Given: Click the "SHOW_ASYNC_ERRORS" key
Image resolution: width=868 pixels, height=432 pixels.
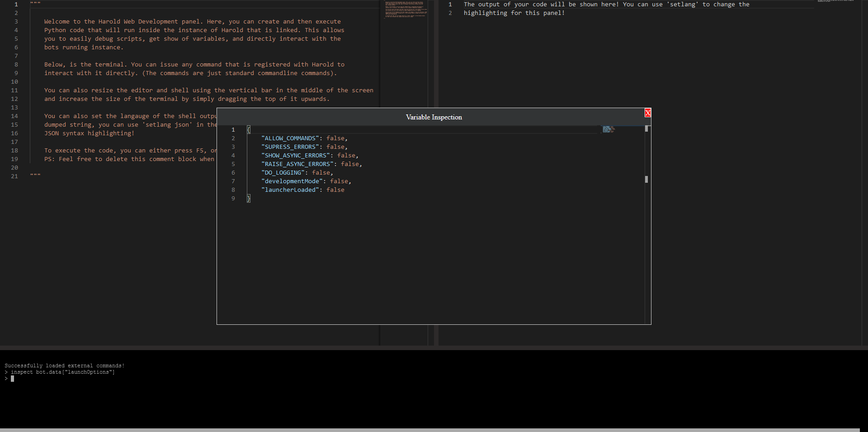Looking at the screenshot, I should point(296,156).
